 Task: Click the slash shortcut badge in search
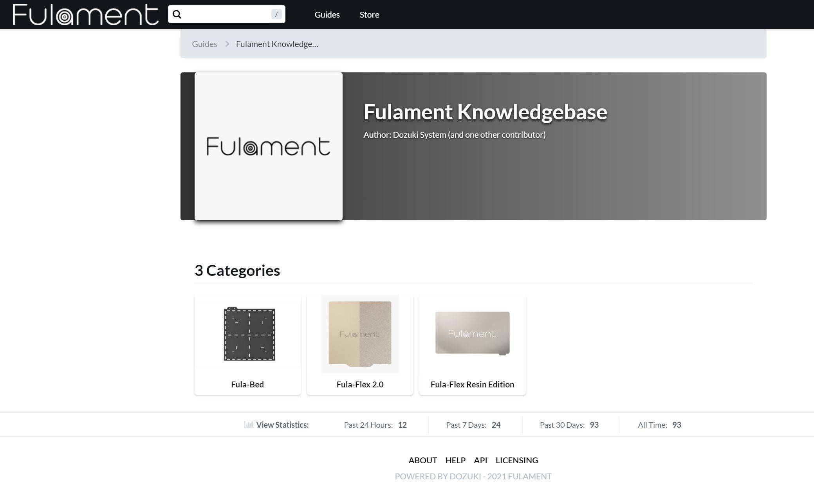pyautogui.click(x=276, y=14)
